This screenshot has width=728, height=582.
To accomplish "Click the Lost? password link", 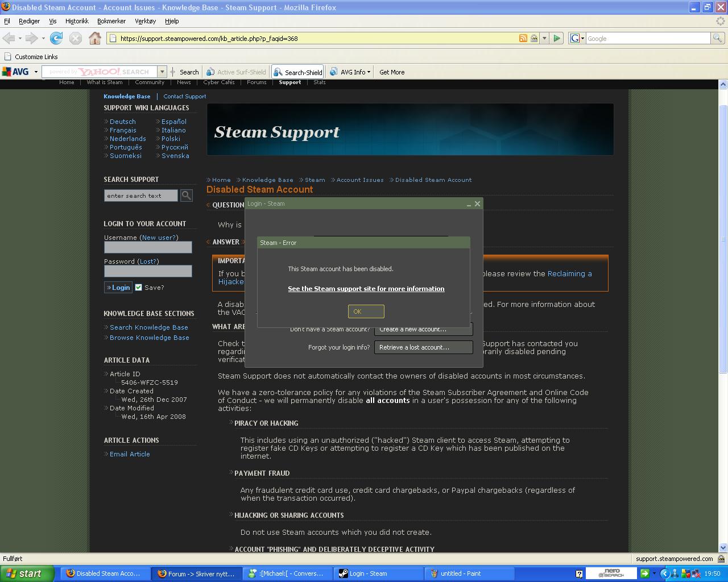I will pos(148,261).
